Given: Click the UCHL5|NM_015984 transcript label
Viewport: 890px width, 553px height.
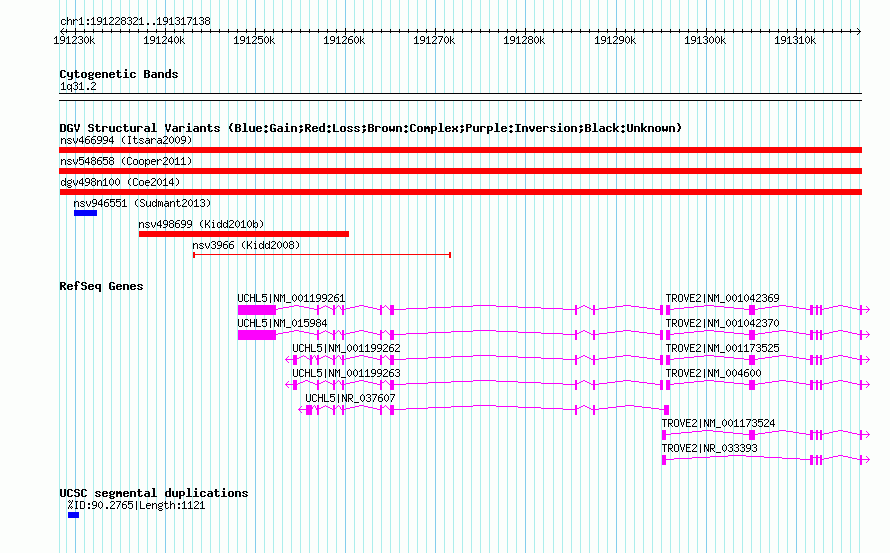Looking at the screenshot, I should (282, 323).
